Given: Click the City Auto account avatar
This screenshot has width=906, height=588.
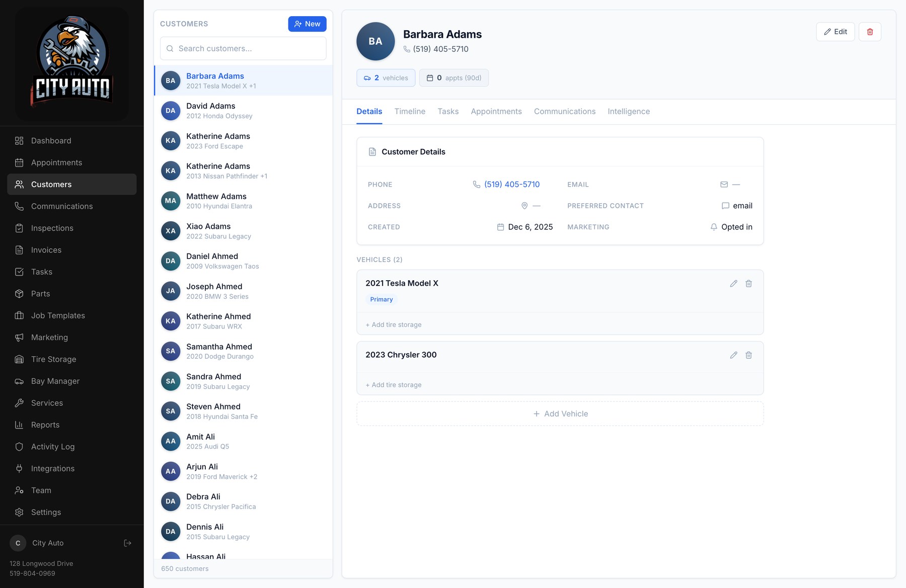Looking at the screenshot, I should pyautogui.click(x=18, y=543).
